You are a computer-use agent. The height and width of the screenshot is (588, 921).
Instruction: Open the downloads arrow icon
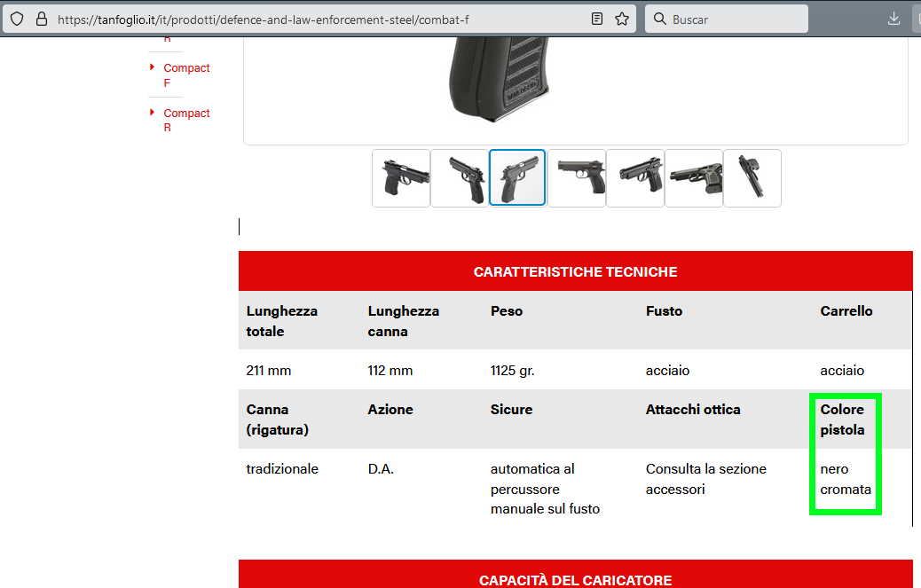pos(893,19)
